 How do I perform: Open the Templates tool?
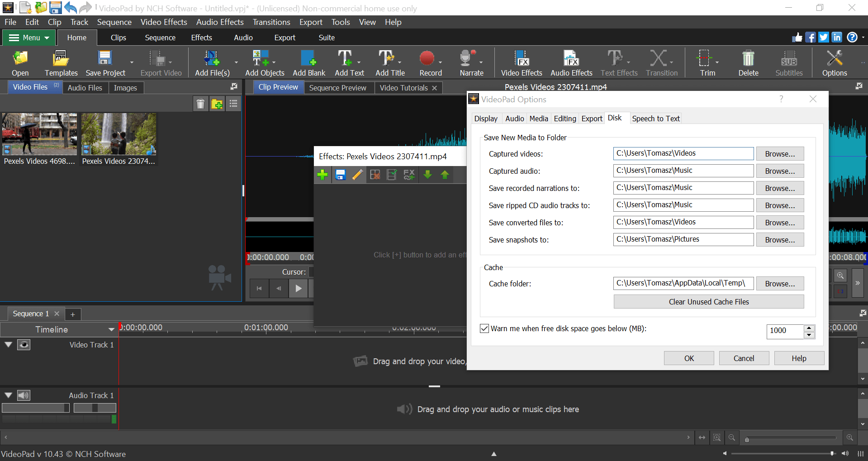click(61, 63)
